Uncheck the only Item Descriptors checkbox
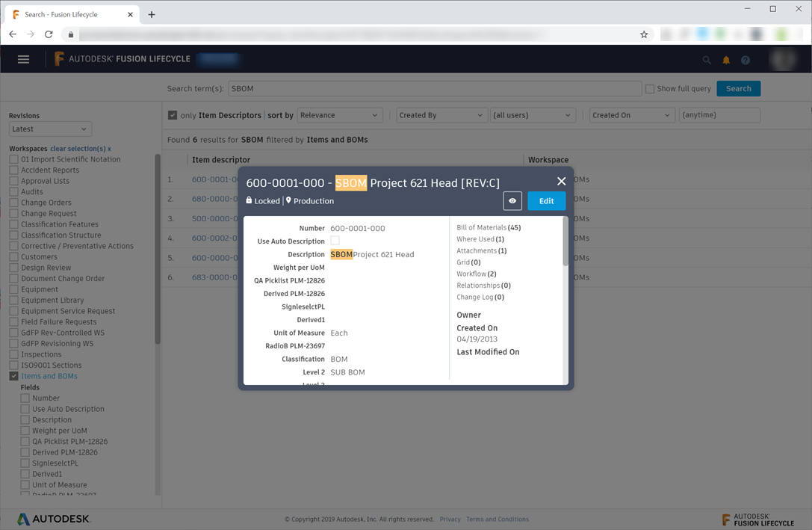This screenshot has width=812, height=530. pyautogui.click(x=174, y=115)
